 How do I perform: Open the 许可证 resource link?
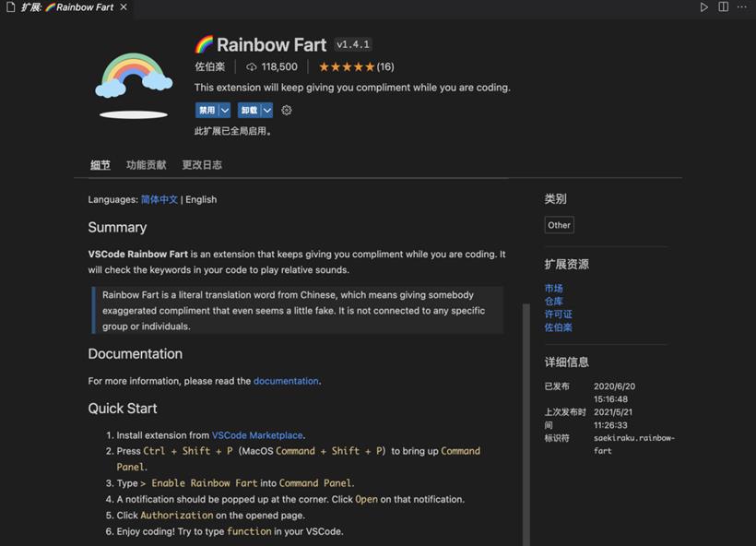[559, 315]
